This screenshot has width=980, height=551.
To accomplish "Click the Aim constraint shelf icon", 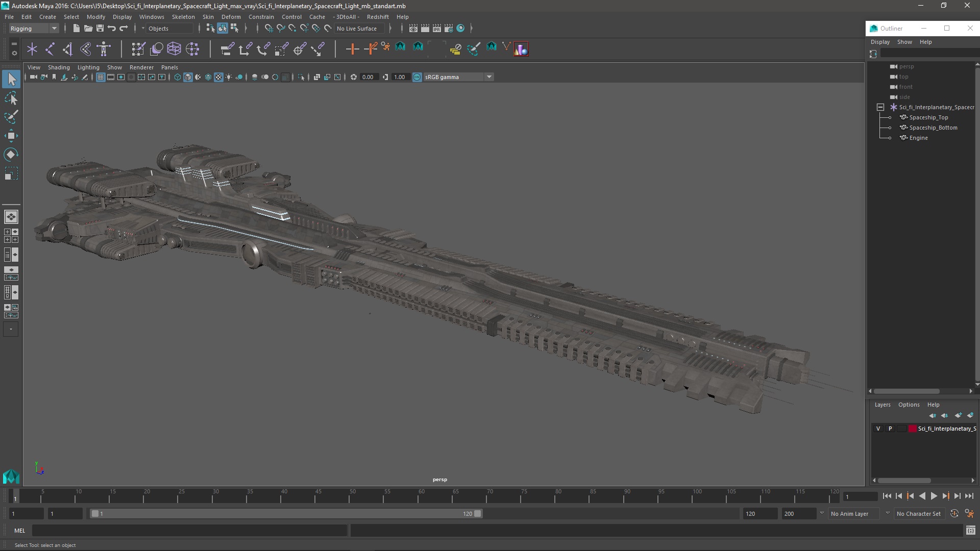I will pos(300,49).
